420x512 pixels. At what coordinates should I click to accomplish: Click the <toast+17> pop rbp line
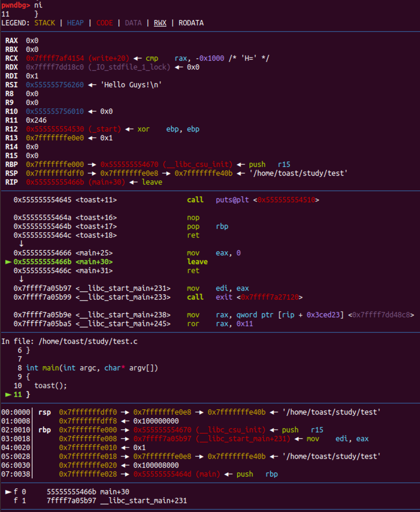[121, 226]
